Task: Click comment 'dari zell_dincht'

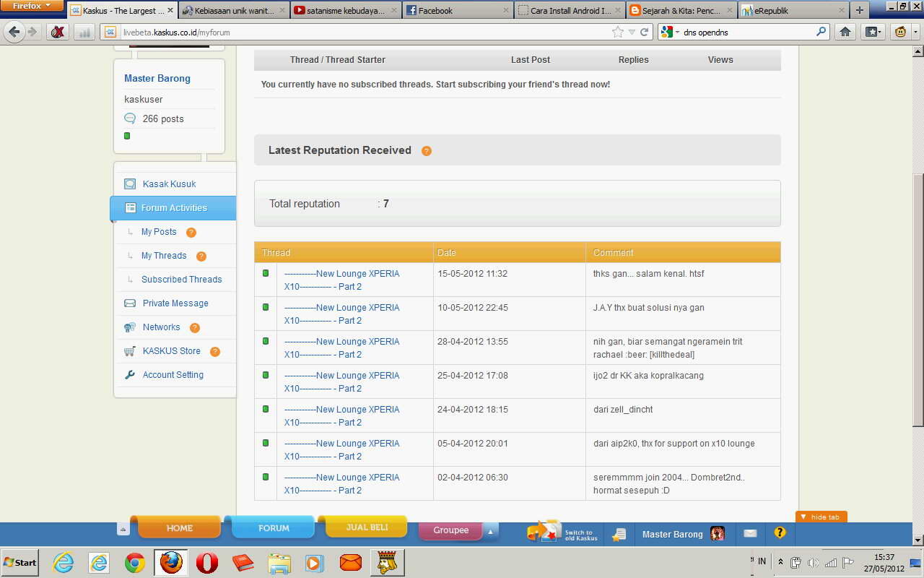Action: tap(623, 410)
